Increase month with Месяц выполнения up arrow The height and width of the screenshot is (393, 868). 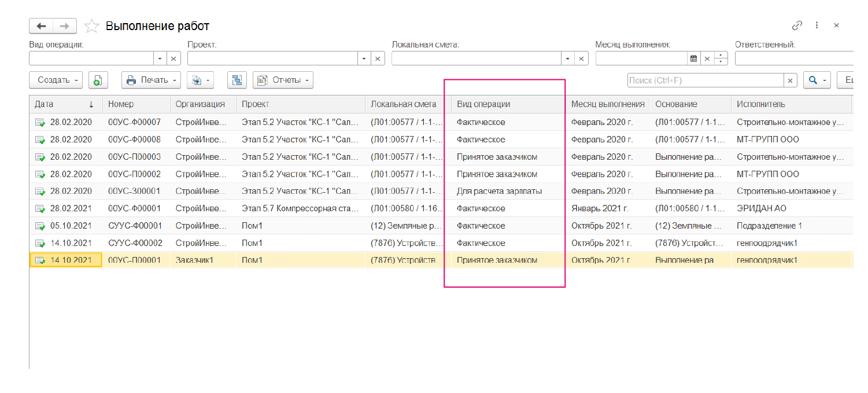[x=721, y=56]
